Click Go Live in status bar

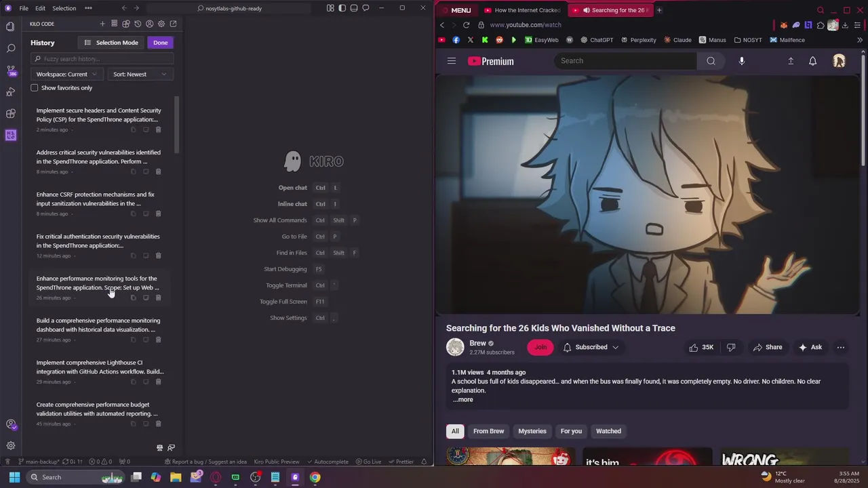pos(368,462)
